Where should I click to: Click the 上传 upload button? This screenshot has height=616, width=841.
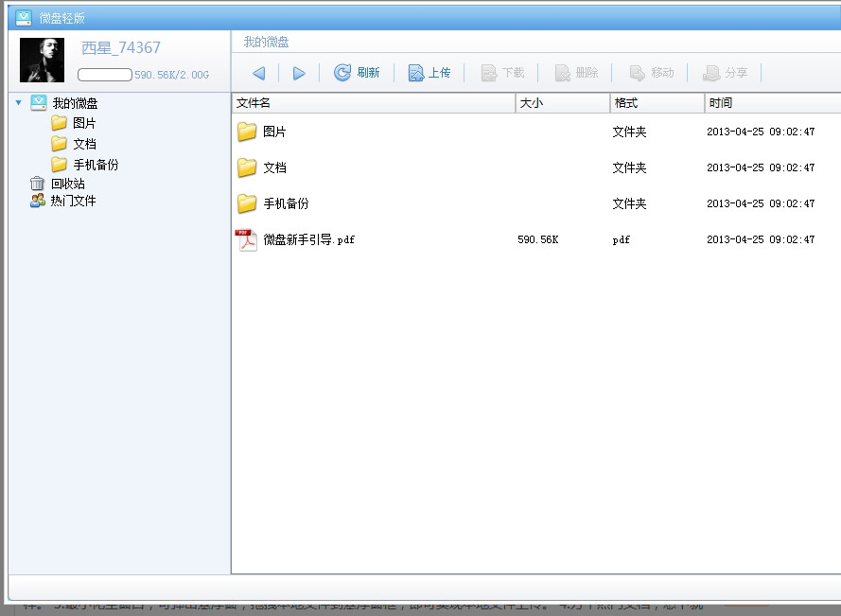429,73
